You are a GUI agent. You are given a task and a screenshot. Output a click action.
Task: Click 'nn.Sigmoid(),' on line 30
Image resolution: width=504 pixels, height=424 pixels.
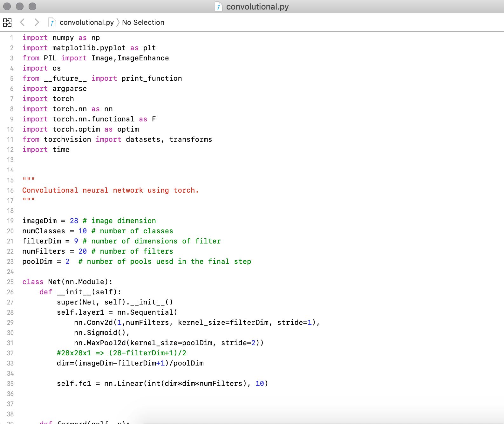coord(102,333)
